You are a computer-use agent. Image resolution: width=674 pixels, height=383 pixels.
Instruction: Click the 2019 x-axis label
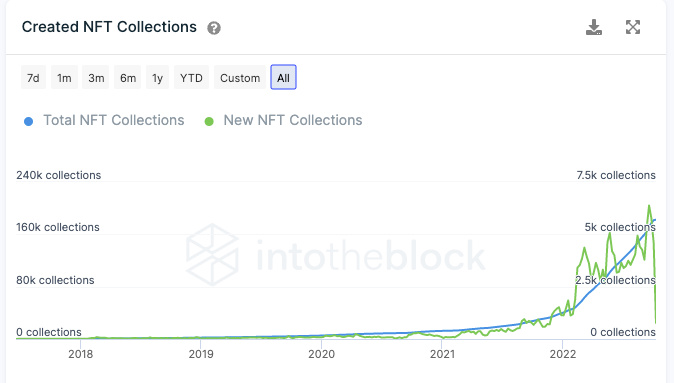(201, 354)
